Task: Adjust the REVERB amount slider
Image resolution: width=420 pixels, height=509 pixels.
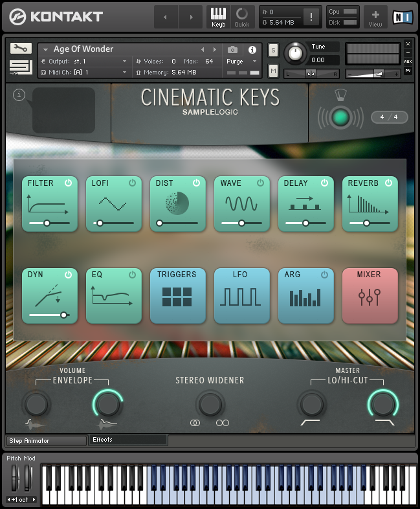Action: 370,223
